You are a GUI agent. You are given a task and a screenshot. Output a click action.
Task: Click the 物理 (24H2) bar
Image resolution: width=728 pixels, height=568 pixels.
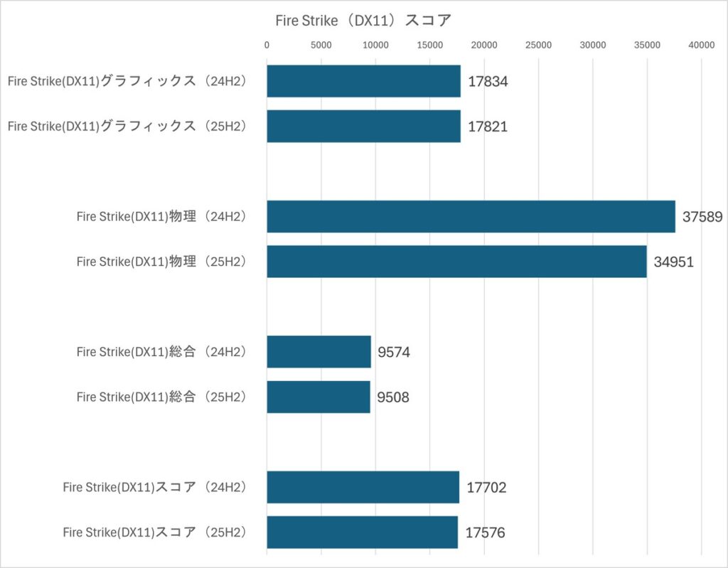click(471, 216)
